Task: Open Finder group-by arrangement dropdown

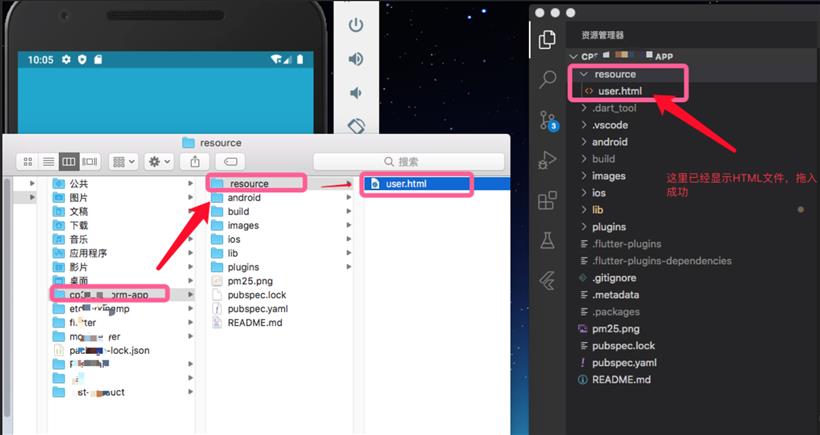Action: 123,162
